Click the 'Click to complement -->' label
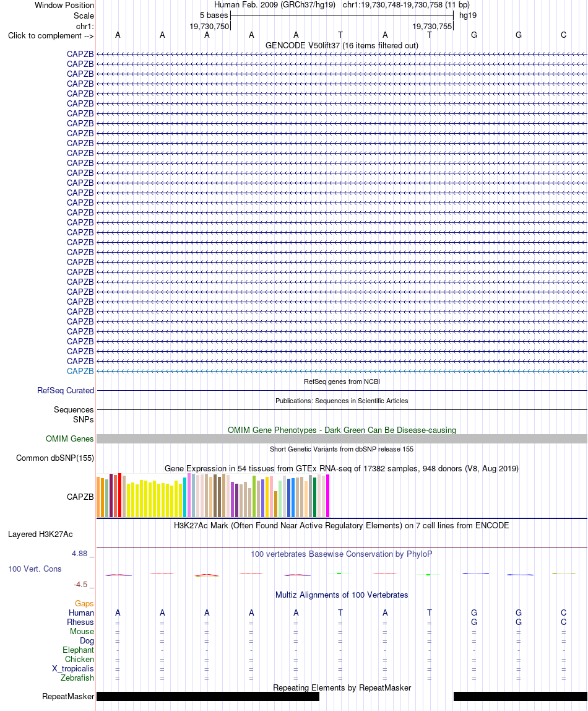Screen dimensions: 588x711 (51, 36)
